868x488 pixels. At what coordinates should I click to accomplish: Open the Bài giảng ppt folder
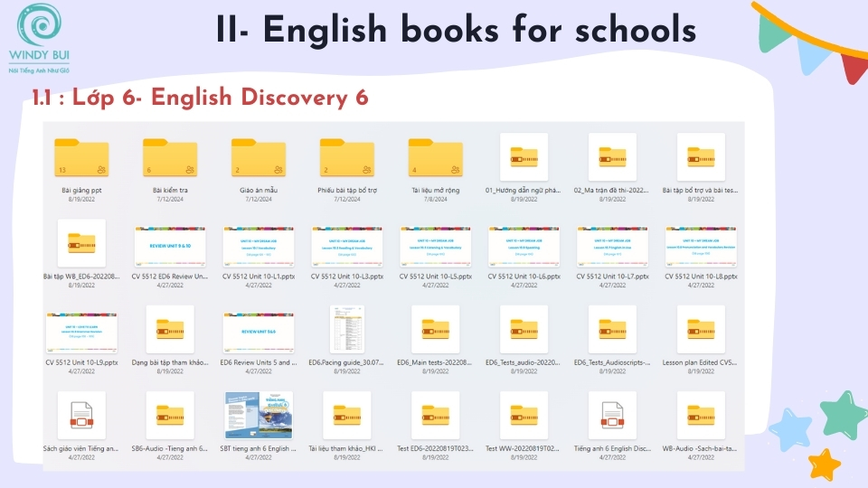[x=81, y=158]
